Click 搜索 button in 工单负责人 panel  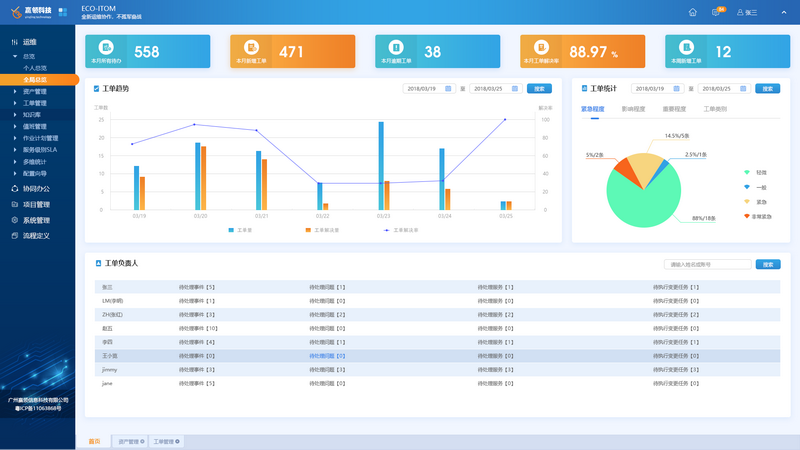click(768, 264)
